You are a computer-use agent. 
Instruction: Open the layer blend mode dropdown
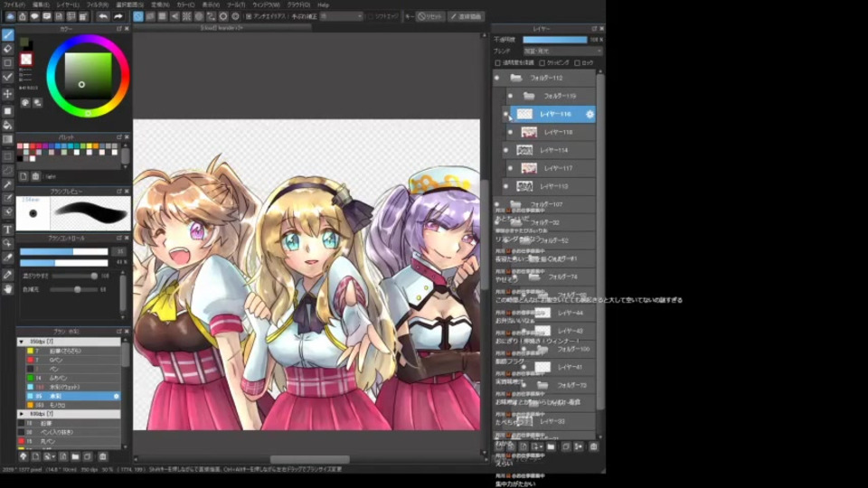coord(561,52)
